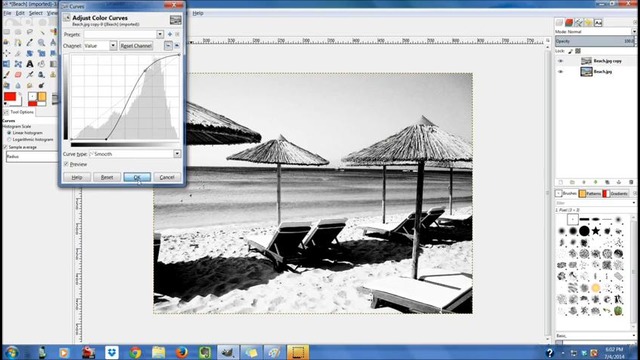Launch Firefox from taskbar

[182, 352]
